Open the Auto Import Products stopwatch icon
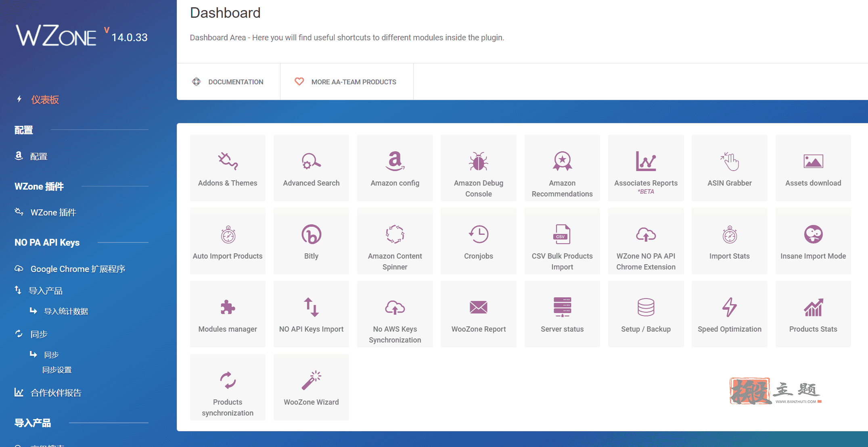Viewport: 868px width, 447px height. pos(228,234)
